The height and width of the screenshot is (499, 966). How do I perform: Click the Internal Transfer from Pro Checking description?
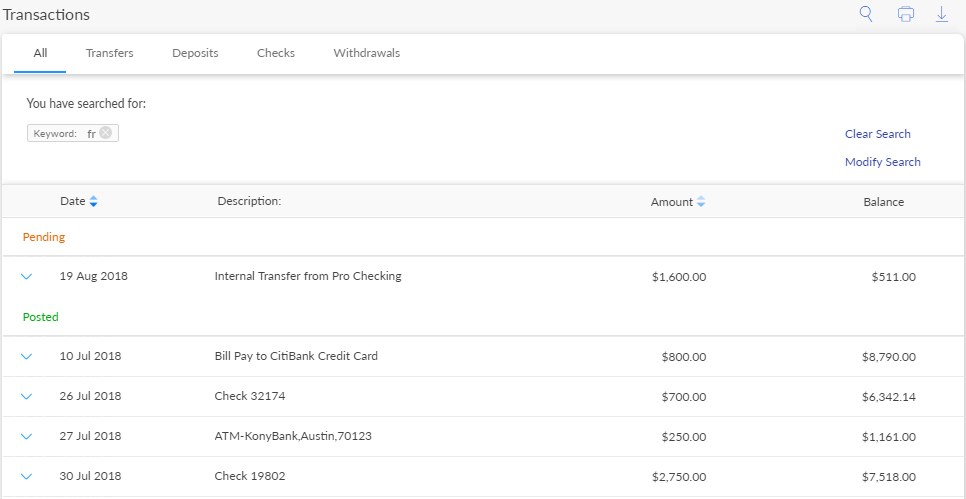[308, 276]
